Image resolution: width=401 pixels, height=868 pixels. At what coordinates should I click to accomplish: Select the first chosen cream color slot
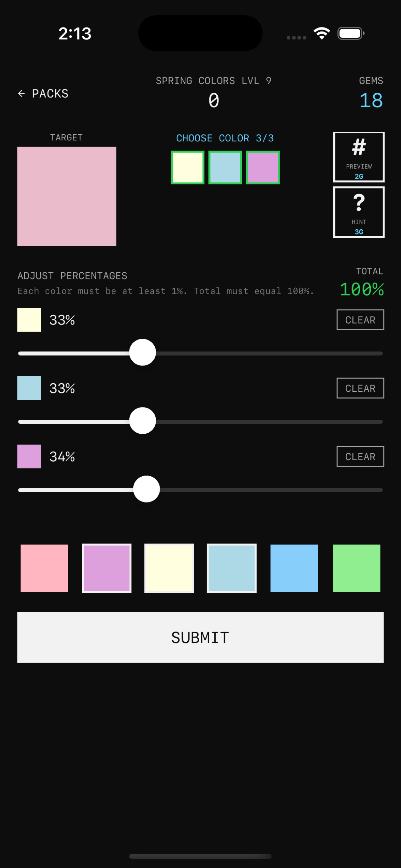click(x=187, y=167)
